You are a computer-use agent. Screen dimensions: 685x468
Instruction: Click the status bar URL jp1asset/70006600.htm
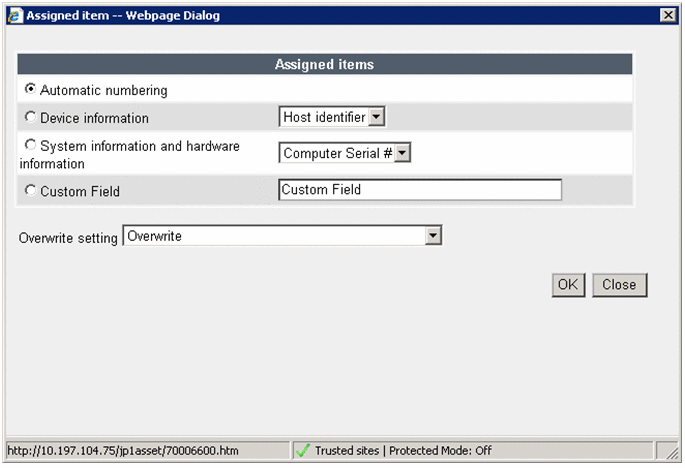click(123, 451)
